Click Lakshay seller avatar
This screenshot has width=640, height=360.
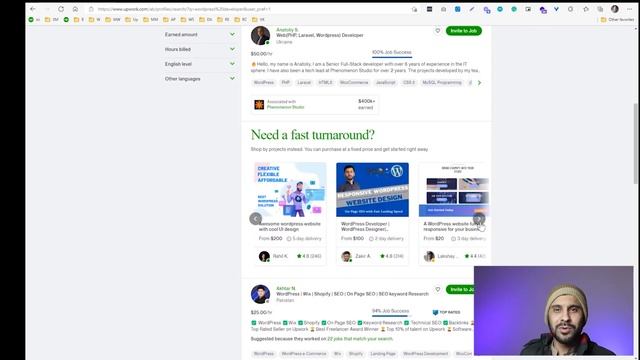pyautogui.click(x=429, y=256)
